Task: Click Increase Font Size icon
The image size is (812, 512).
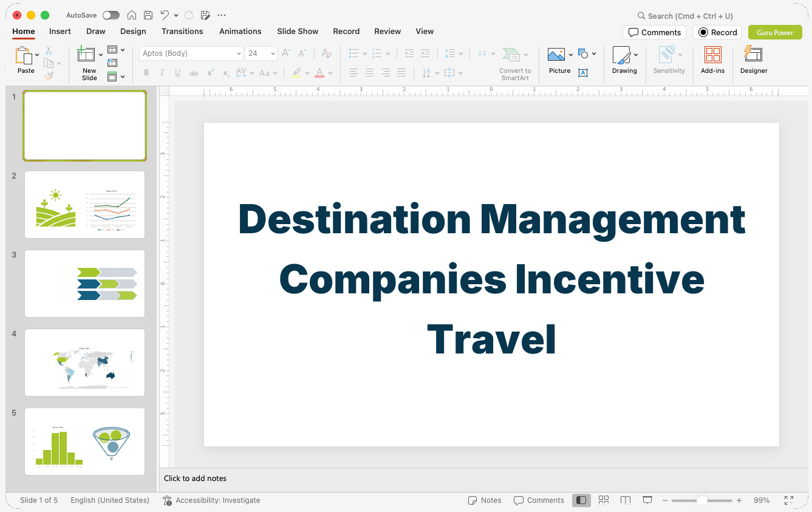Action: 287,53
